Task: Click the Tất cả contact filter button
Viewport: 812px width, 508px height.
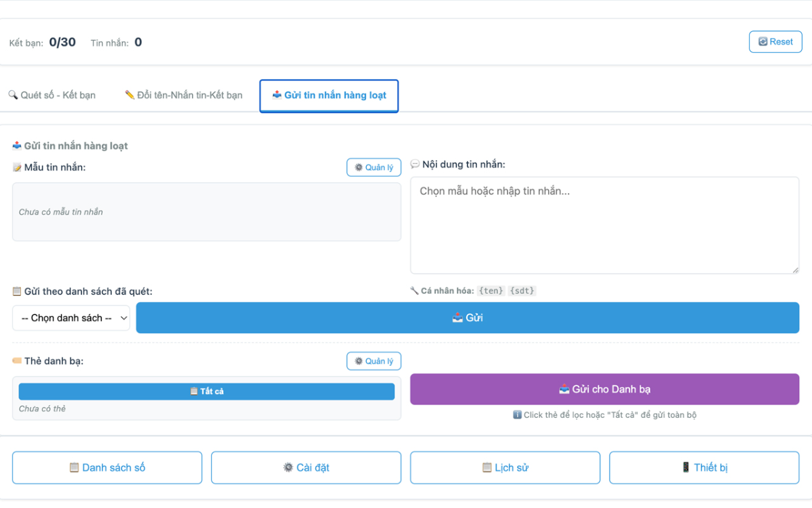Action: point(206,391)
